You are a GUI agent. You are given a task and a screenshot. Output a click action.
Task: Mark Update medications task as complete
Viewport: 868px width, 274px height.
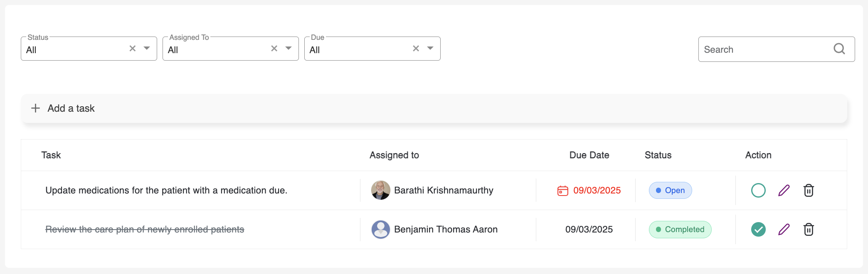point(758,191)
